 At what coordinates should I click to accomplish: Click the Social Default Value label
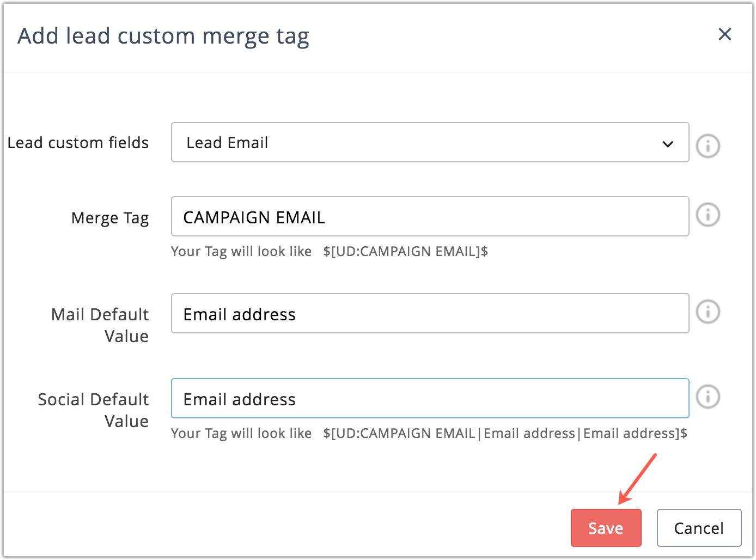pyautogui.click(x=94, y=410)
